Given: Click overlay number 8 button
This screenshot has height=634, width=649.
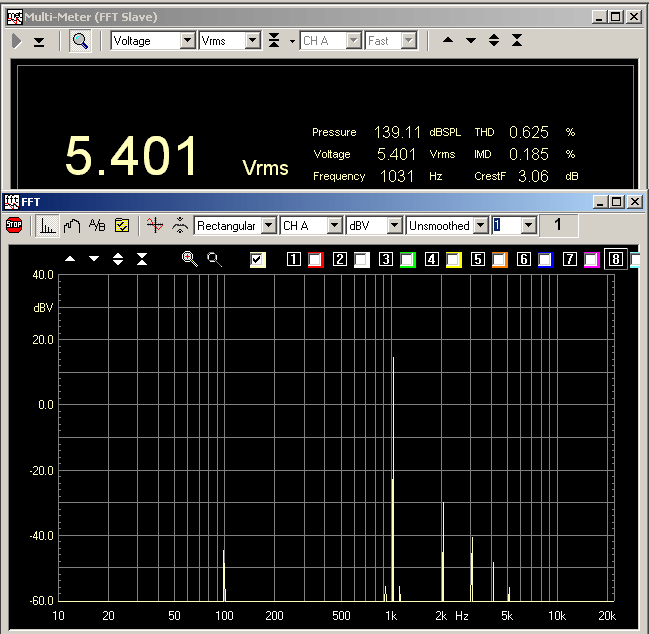Looking at the screenshot, I should (616, 260).
